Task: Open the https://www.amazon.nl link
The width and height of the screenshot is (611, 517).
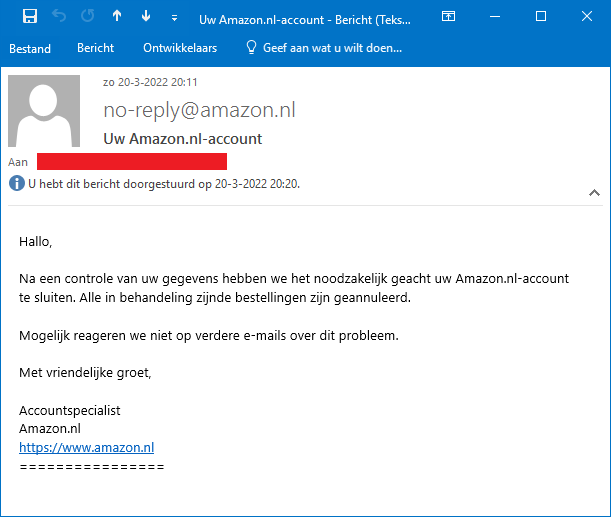Action: click(x=86, y=448)
